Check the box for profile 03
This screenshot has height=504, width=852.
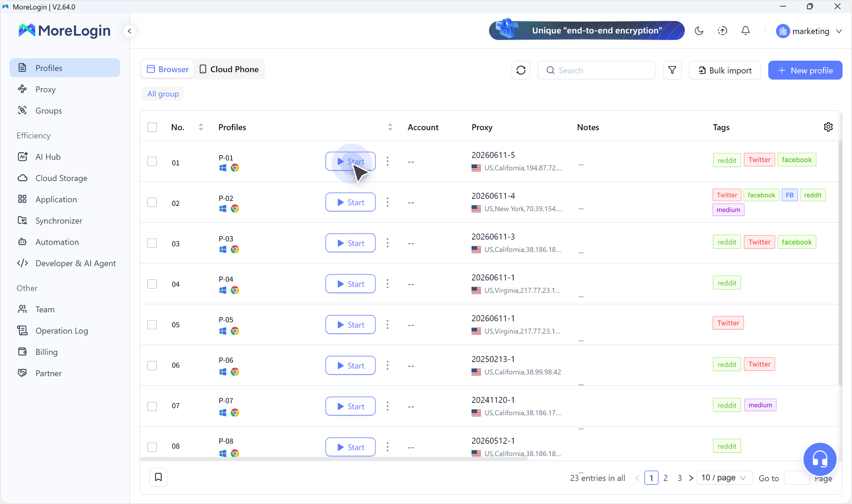152,243
